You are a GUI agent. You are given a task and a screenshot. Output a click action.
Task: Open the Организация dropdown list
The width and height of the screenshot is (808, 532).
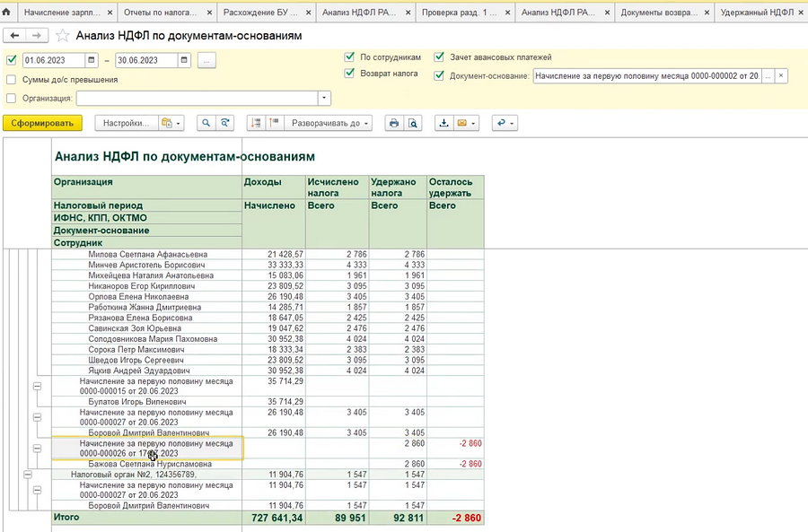[324, 98]
